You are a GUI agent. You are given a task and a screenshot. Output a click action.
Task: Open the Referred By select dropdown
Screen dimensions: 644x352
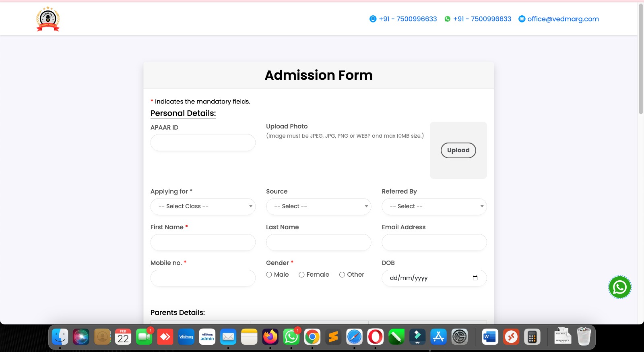point(434,206)
